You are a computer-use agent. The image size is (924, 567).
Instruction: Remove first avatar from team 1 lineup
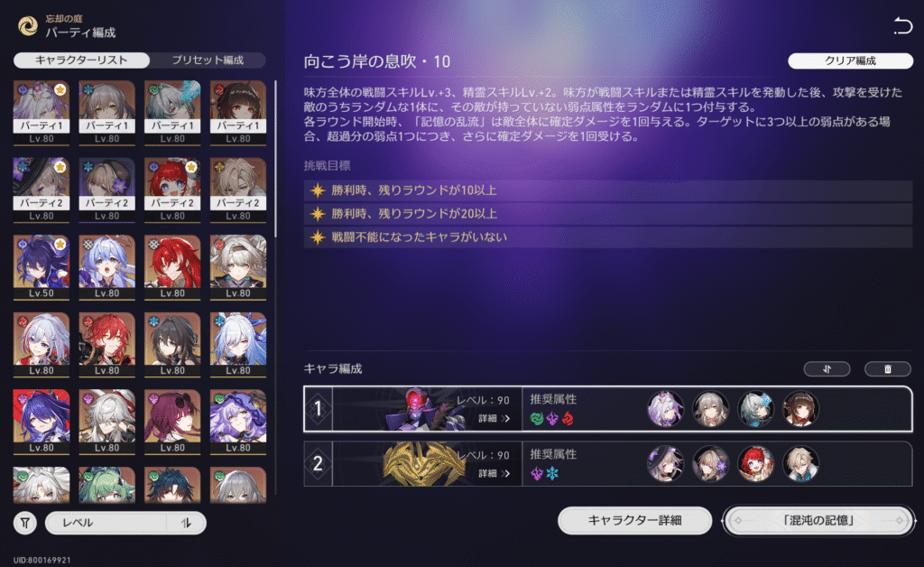pyautogui.click(x=665, y=408)
